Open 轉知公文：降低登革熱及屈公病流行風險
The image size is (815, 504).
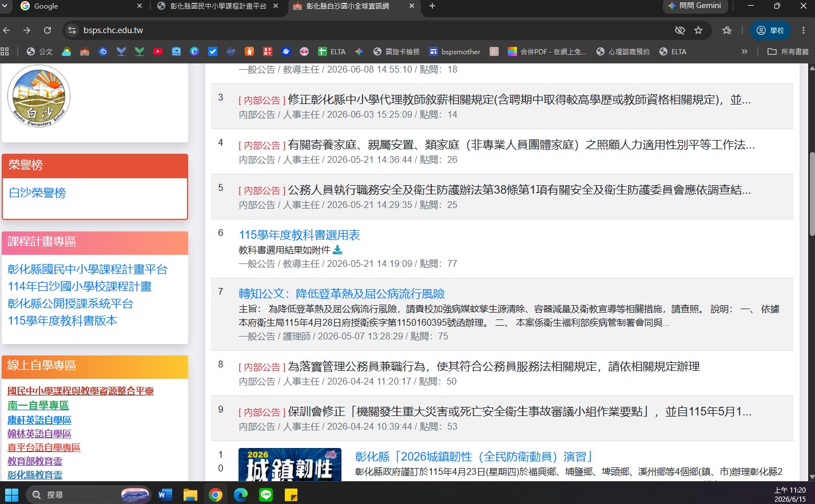[x=341, y=294]
